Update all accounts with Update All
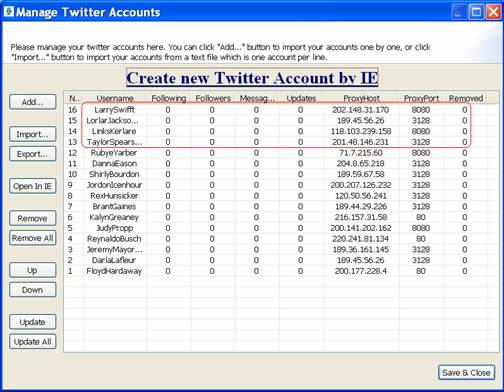Viewport: 504px width, 392px height. (33, 342)
